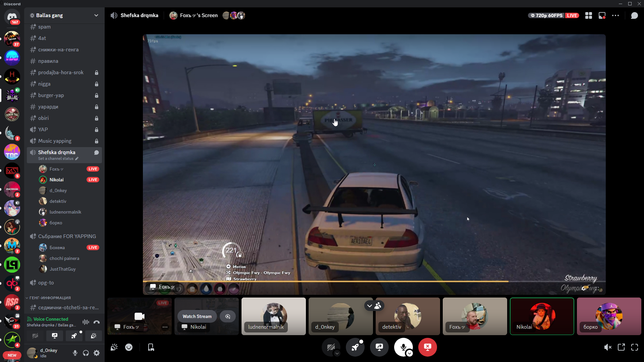Select Бохема in voice member list
Viewport: 644px width, 362px height.
(69, 247)
